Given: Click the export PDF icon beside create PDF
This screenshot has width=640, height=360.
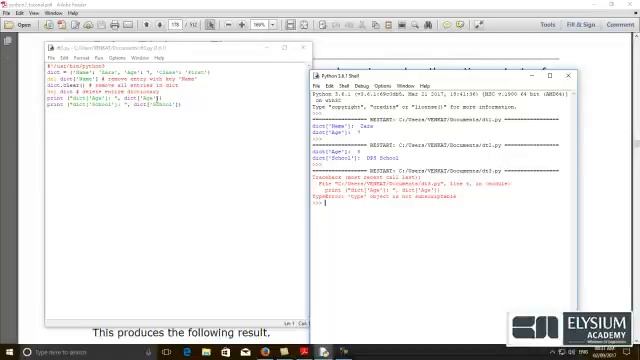Looking at the screenshot, I should [x=62, y=25].
